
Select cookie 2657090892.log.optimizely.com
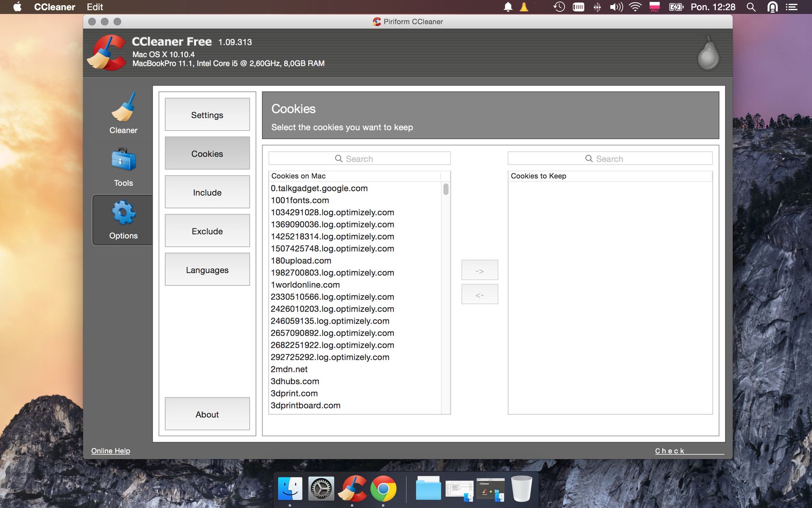(x=355, y=333)
